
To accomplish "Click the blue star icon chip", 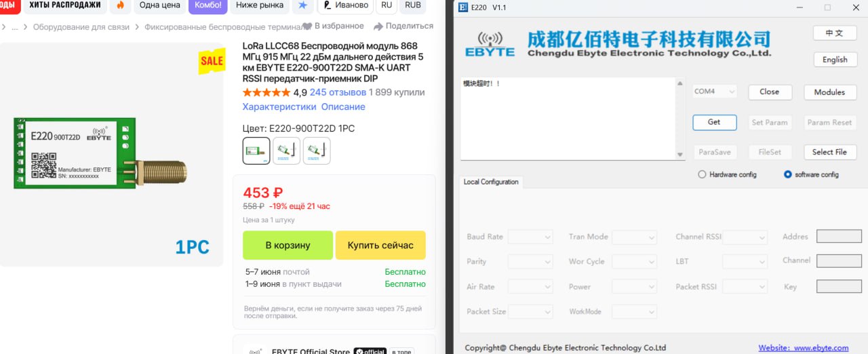I will (x=302, y=5).
